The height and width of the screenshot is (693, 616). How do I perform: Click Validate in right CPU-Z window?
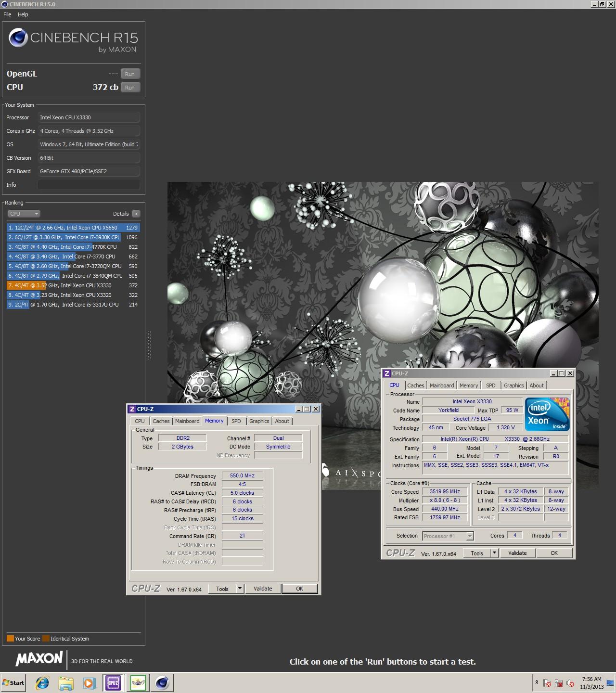(517, 553)
